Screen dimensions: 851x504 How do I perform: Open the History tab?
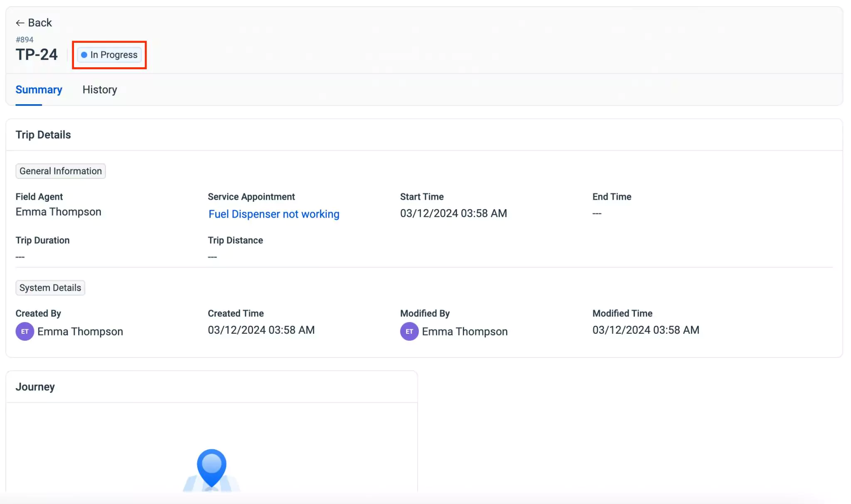click(100, 90)
